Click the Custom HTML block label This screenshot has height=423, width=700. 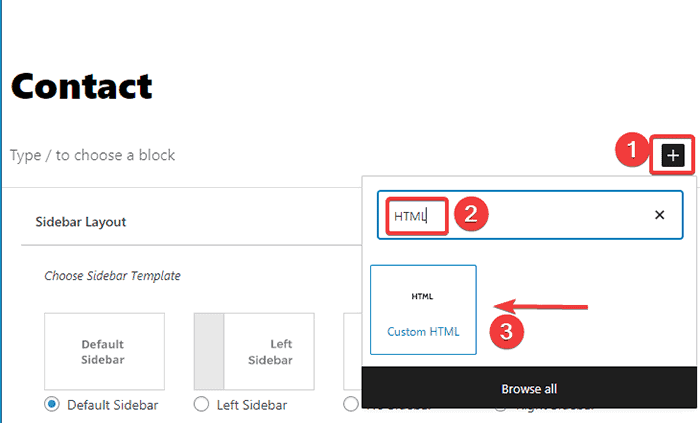point(423,332)
